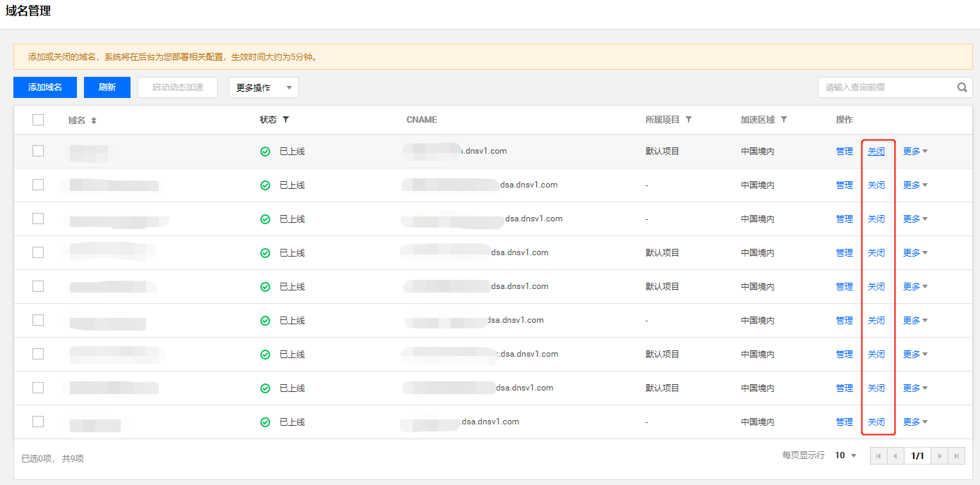Go to next page arrow icon
980x485 pixels.
(x=940, y=456)
